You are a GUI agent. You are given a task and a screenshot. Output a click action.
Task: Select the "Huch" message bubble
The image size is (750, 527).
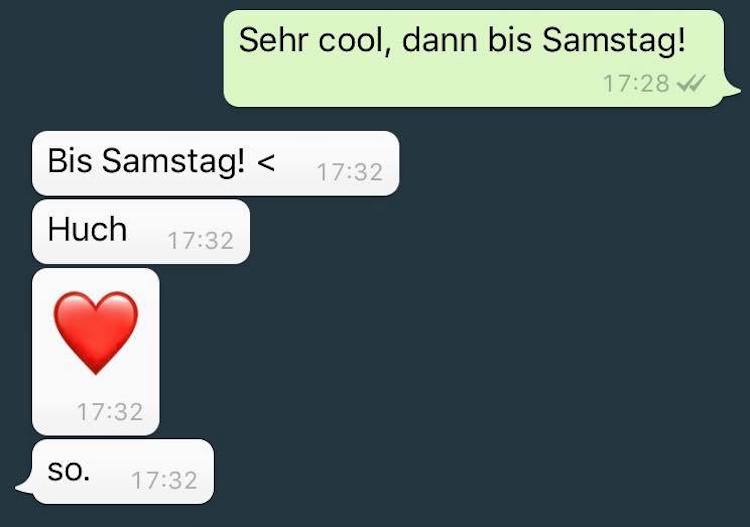point(141,231)
